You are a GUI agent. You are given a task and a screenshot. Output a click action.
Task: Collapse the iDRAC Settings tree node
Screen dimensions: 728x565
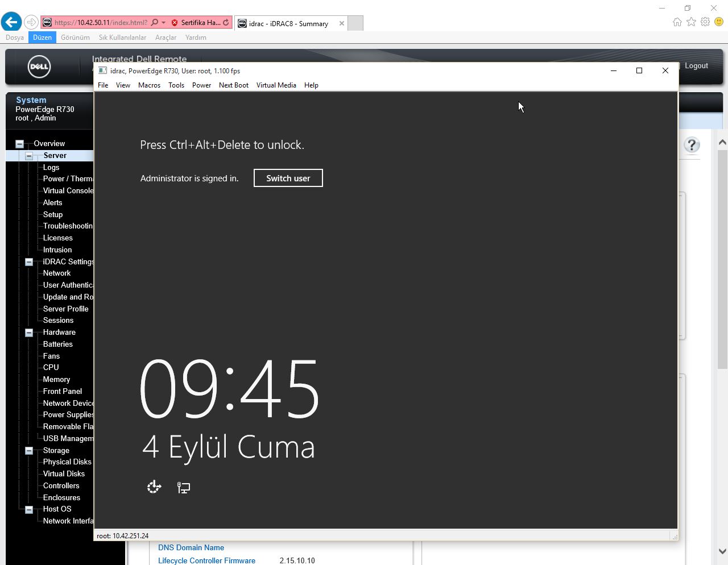[x=29, y=262]
